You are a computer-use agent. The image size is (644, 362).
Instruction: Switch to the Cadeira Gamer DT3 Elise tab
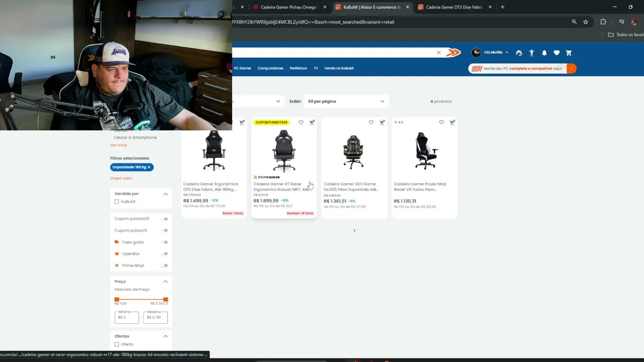pos(454,7)
